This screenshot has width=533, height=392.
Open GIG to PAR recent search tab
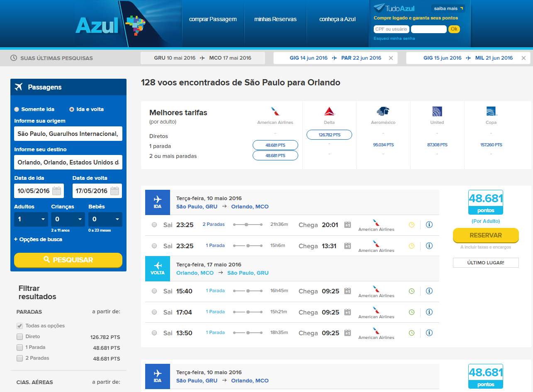(336, 58)
